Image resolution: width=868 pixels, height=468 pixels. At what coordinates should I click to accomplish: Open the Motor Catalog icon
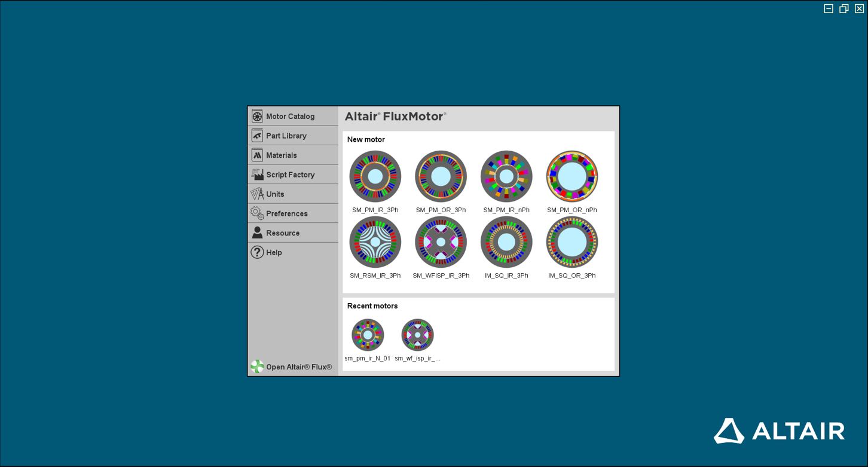[x=257, y=116]
